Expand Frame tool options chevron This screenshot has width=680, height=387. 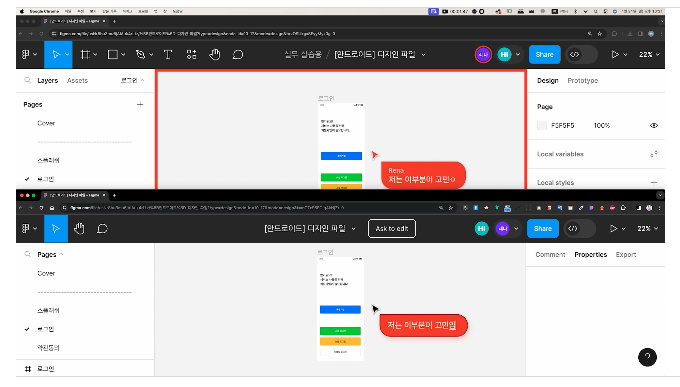95,55
